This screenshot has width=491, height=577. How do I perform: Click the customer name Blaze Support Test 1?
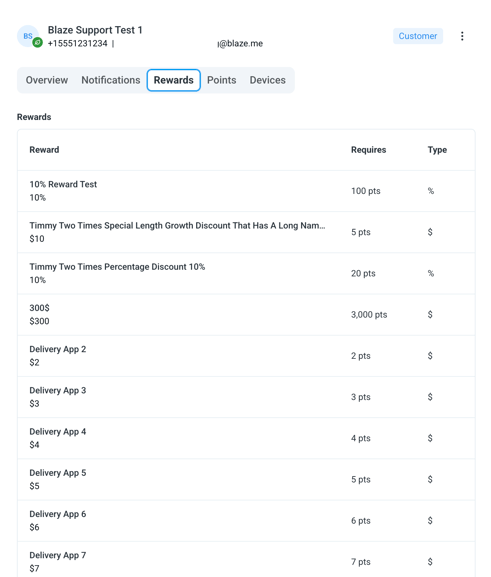coord(95,30)
